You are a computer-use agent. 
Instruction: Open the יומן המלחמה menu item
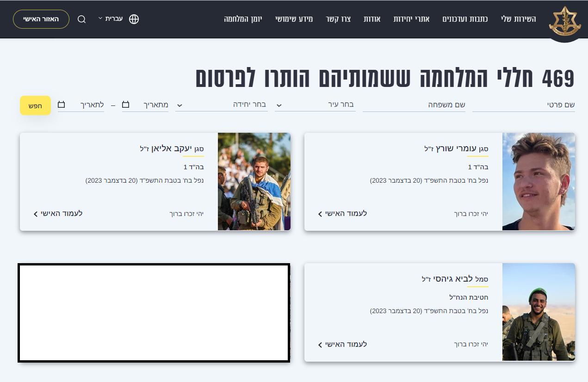click(243, 19)
